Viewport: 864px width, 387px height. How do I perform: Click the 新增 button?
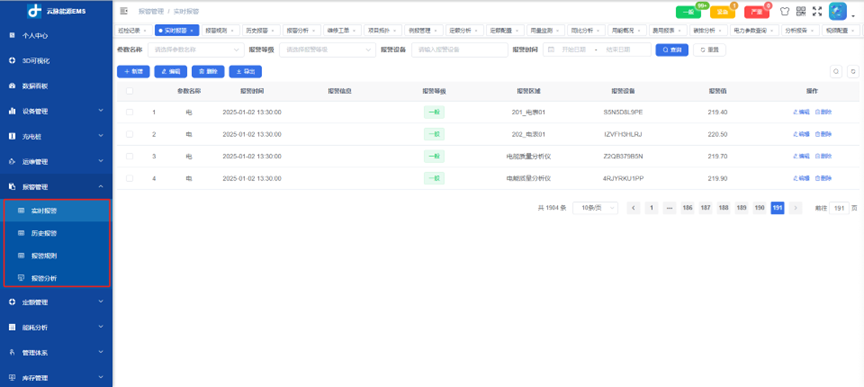133,72
